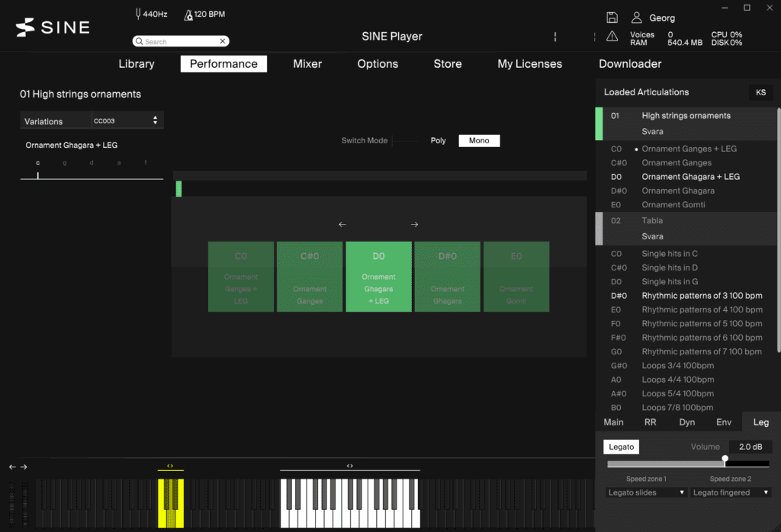Adjust the legato Volume slider
Image resolution: width=781 pixels, height=532 pixels.
pyautogui.click(x=688, y=464)
